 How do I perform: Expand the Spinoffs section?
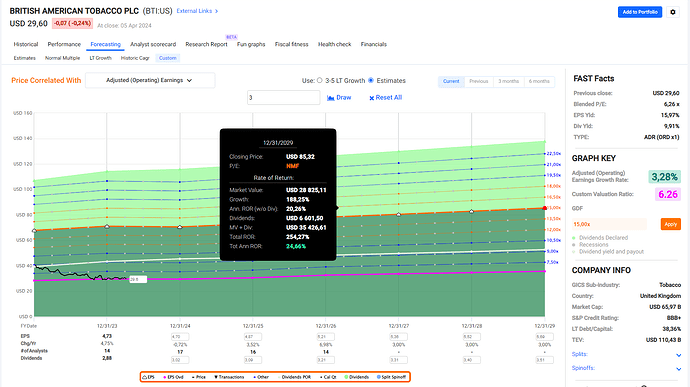[x=678, y=369]
